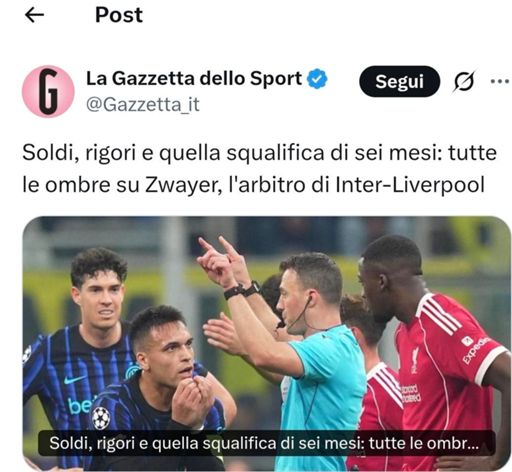Click the Liverpool crest on the red shirt
Screen dimensions: 512x472
coord(414,359)
